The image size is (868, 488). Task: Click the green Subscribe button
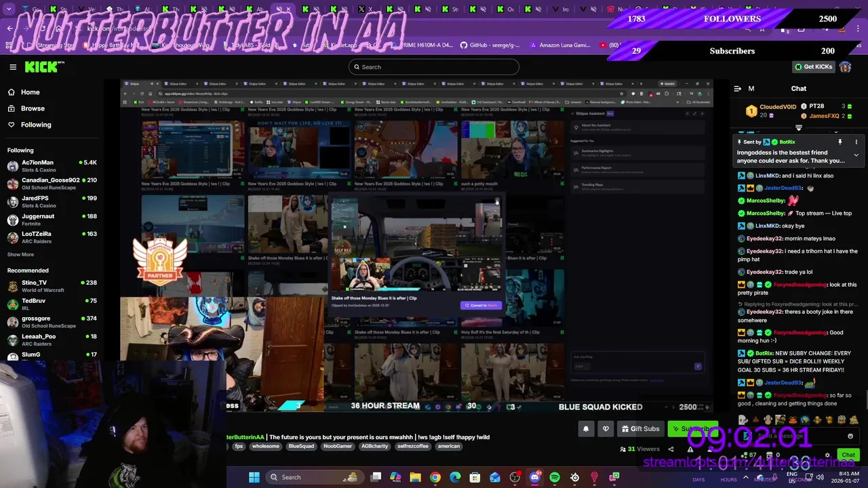click(692, 428)
